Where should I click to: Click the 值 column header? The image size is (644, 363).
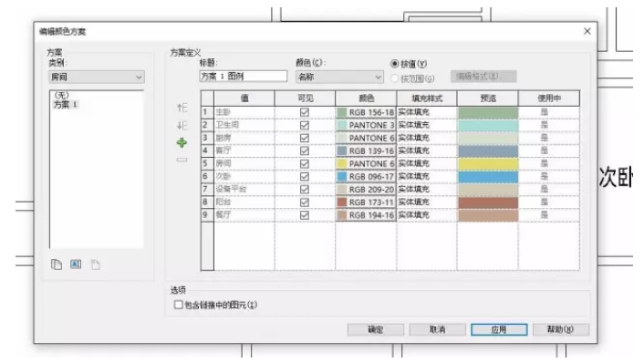coord(244,99)
